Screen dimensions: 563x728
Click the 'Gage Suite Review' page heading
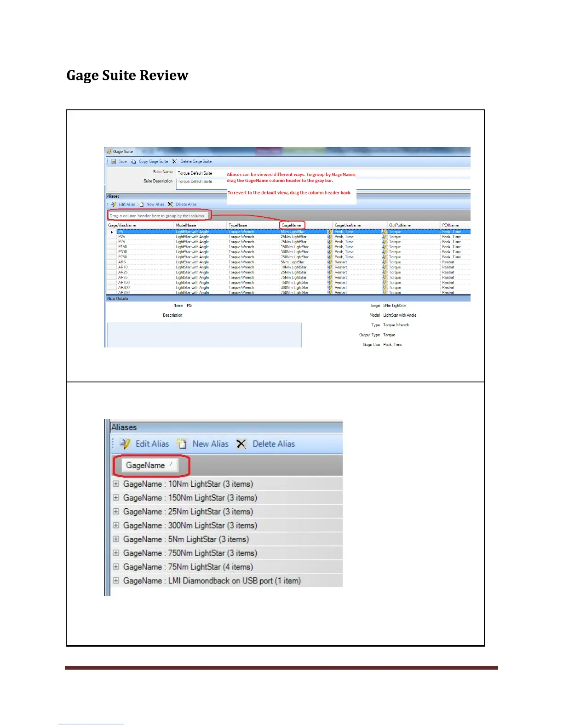tap(127, 75)
